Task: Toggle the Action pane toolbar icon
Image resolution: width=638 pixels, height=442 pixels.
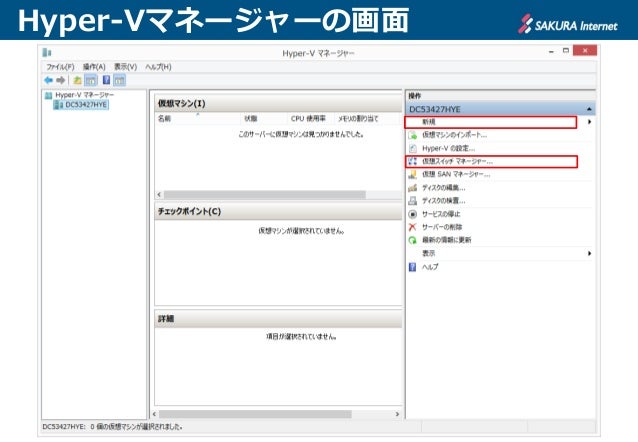Action: [x=120, y=80]
